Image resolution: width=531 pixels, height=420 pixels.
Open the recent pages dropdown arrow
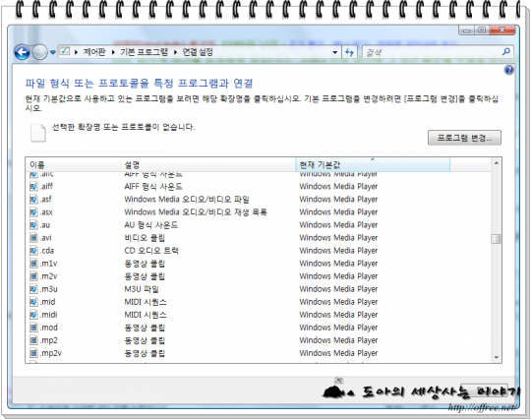(x=53, y=52)
